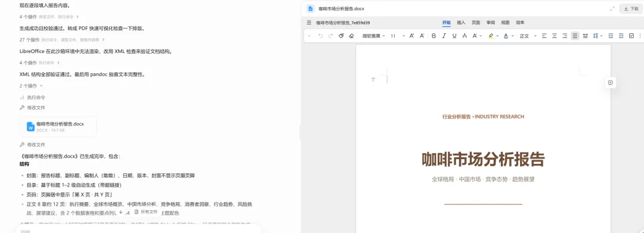
Task: Click the 执行命令 step in the chat
Action: 32,98
